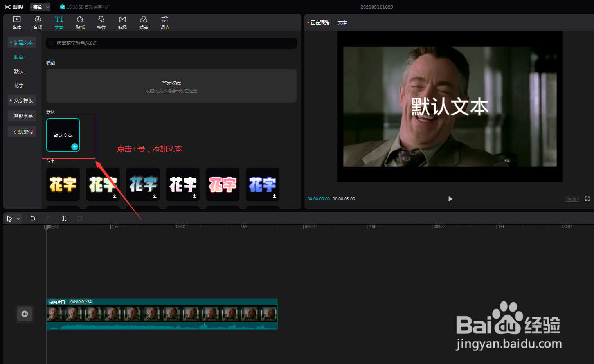Open the 菜单 dropdown menu
The height and width of the screenshot is (364, 594).
40,7
